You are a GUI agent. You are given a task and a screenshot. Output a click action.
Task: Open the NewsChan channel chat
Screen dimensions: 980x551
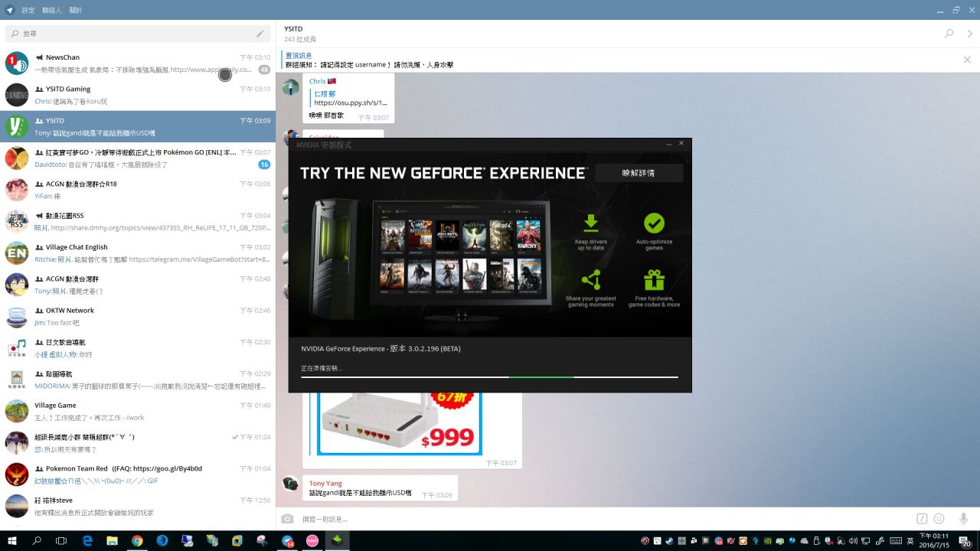coord(138,64)
